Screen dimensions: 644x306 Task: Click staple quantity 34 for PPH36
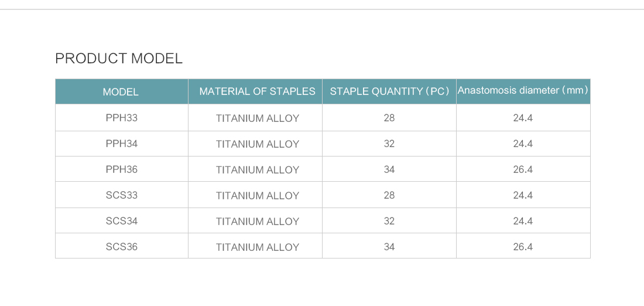389,169
